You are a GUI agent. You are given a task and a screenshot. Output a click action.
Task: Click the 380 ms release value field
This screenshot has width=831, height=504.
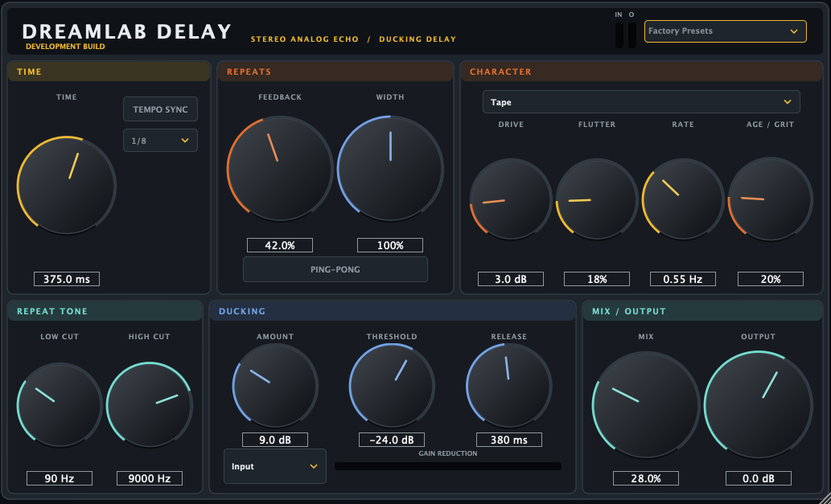(x=509, y=440)
